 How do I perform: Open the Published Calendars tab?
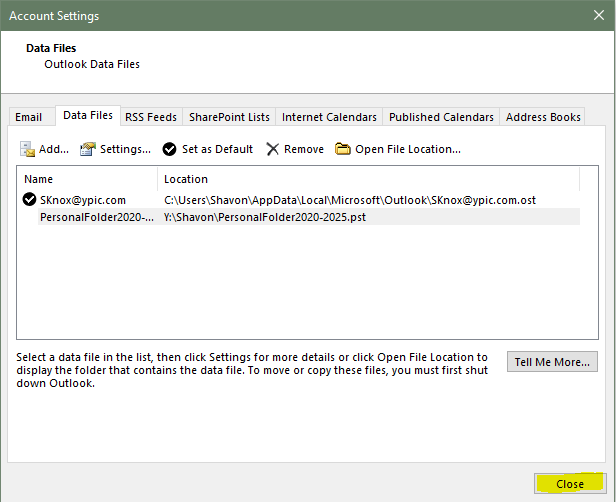click(x=441, y=117)
